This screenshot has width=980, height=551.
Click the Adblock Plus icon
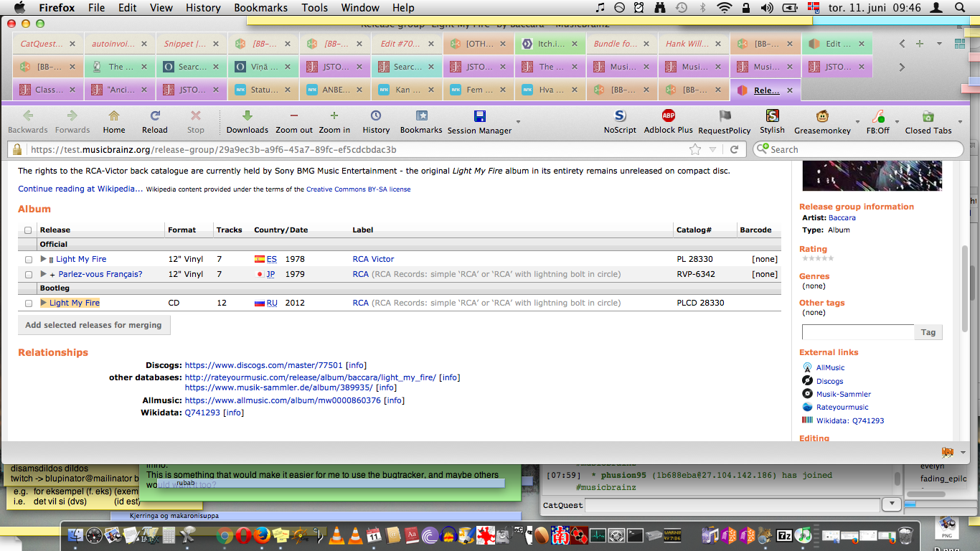668,116
